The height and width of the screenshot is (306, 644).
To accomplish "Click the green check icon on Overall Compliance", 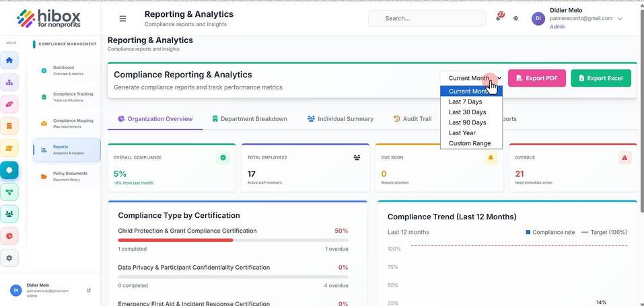I will 223,157.
